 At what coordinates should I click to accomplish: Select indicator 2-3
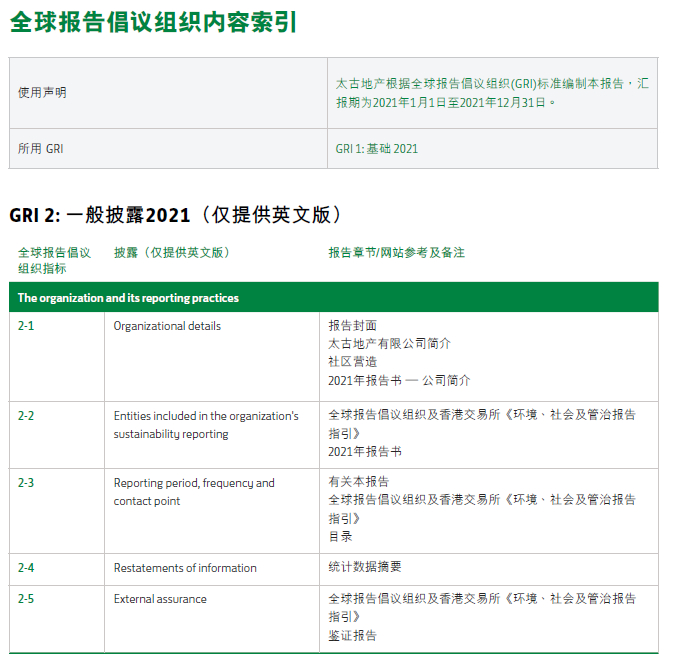26,483
